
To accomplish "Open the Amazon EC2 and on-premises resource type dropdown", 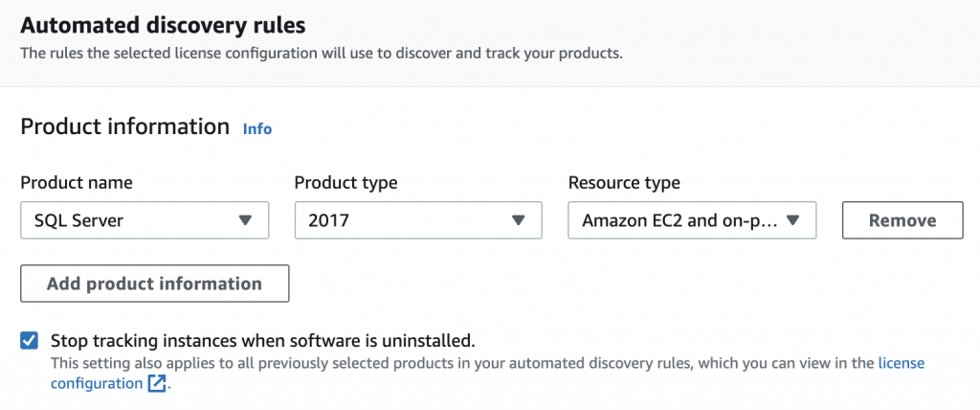I will click(x=692, y=220).
